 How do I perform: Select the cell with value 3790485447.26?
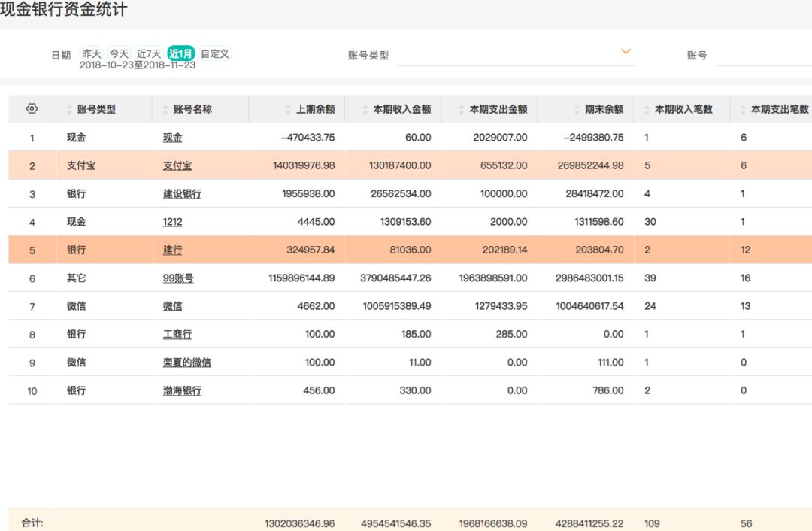point(395,278)
